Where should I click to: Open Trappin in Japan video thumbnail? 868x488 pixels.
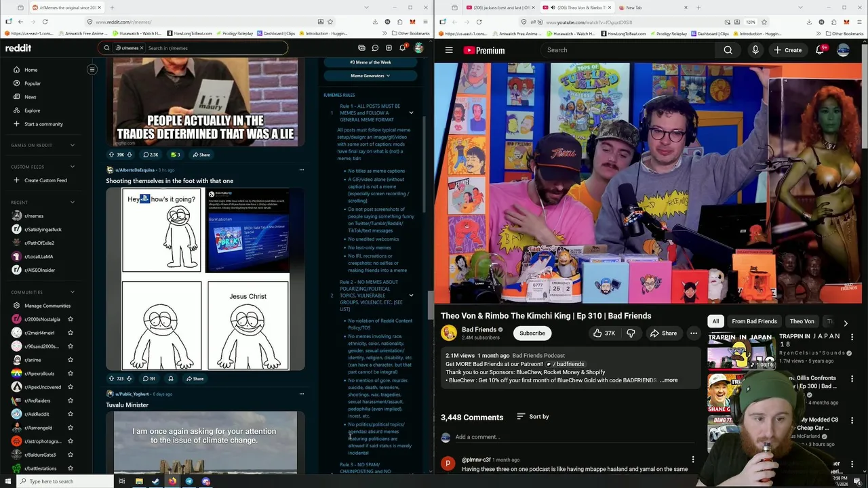(x=741, y=352)
